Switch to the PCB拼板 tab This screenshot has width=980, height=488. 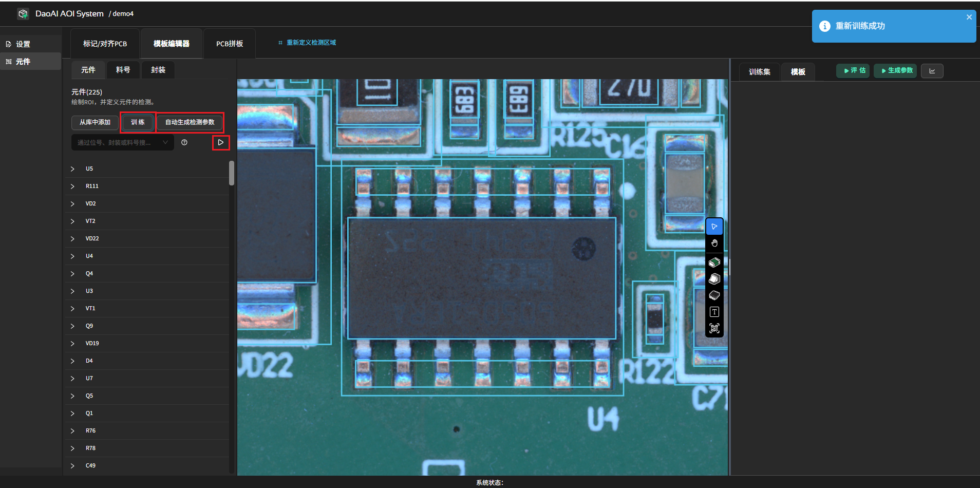tap(230, 44)
